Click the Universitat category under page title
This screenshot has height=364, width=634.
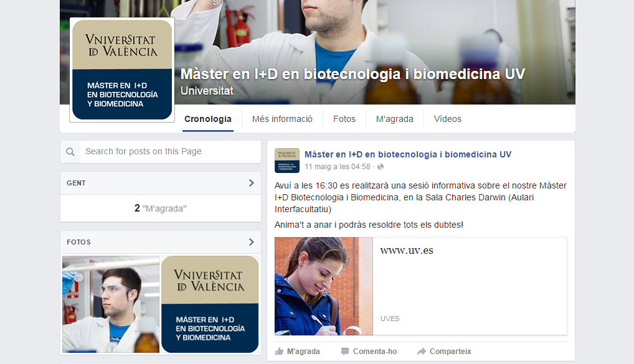pos(207,91)
